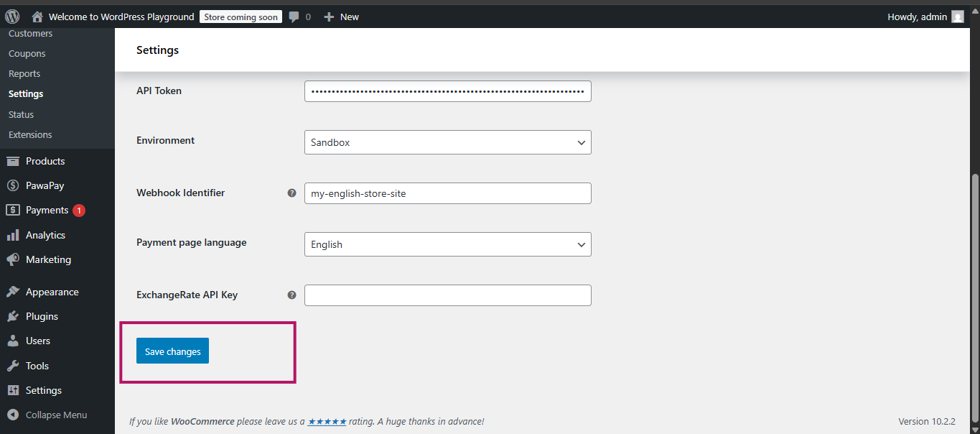Click the Analytics bar chart icon
Viewport: 980px width, 434px height.
click(13, 235)
